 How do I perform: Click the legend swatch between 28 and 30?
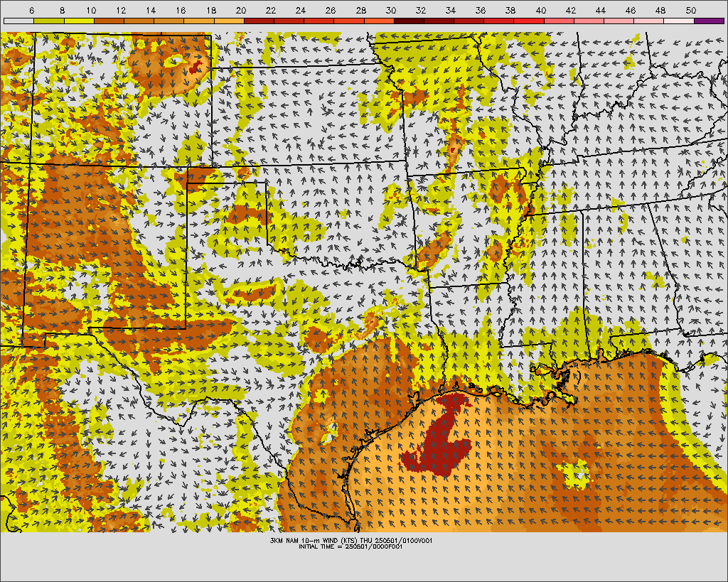(379, 21)
